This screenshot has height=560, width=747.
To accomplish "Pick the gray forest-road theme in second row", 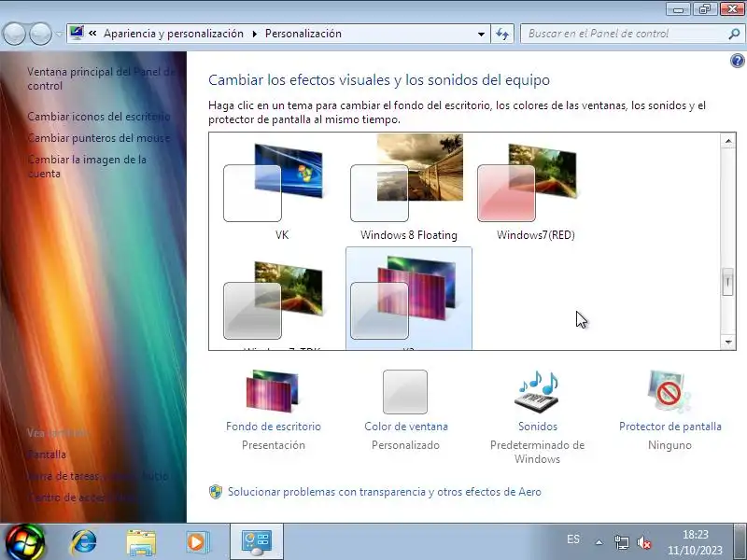I will pyautogui.click(x=274, y=300).
